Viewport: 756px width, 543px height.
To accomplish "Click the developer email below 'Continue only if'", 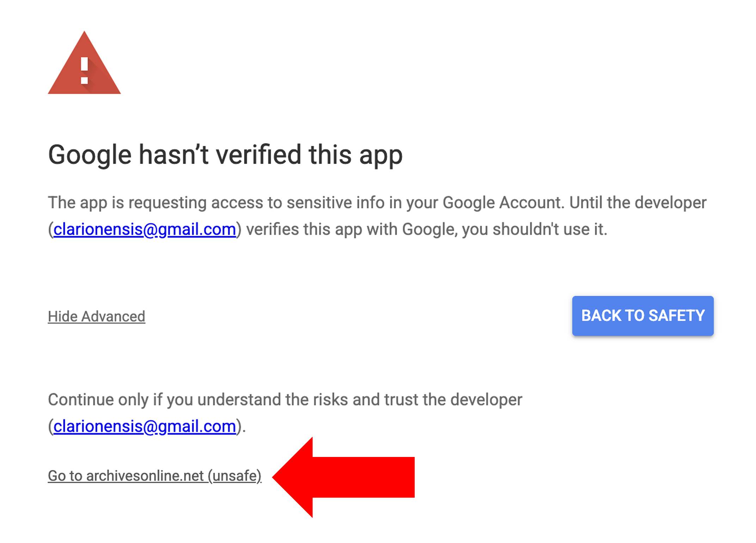I will (145, 426).
